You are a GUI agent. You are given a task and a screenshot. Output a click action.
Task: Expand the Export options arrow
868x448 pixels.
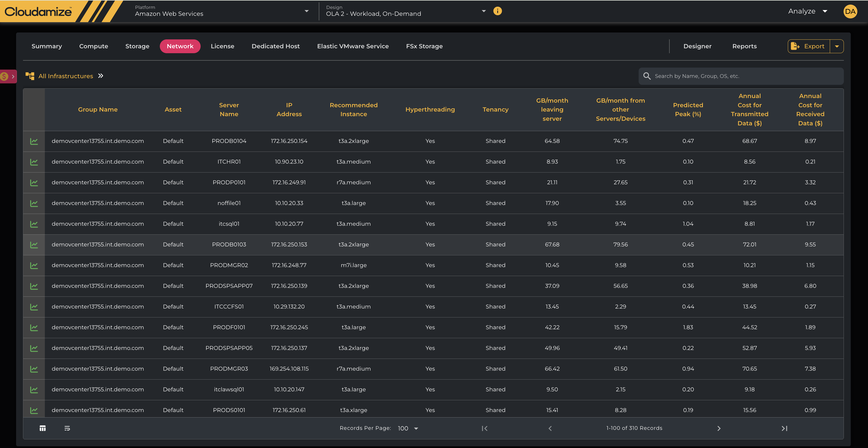pos(837,47)
